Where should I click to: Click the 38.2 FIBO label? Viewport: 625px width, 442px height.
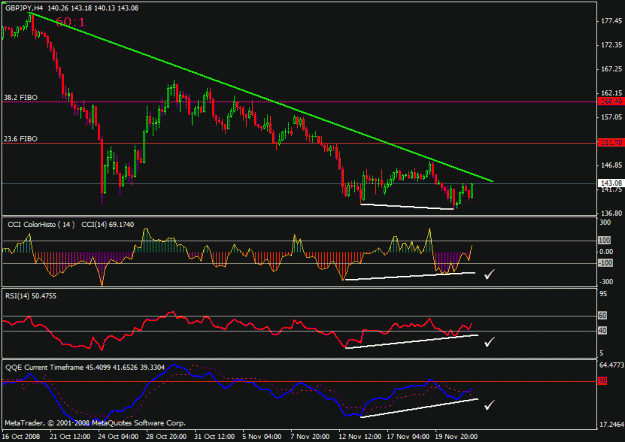[21, 97]
